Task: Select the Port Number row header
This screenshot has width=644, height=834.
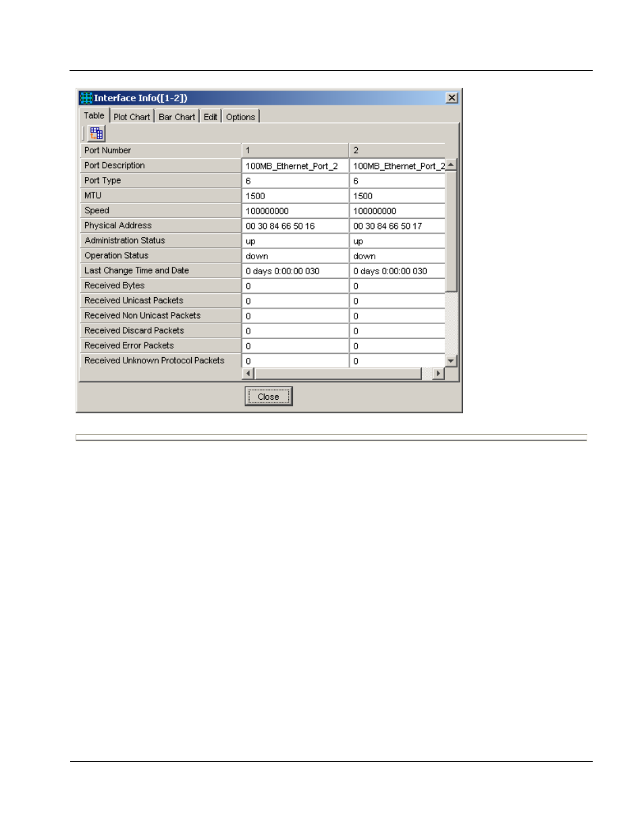Action: coord(160,151)
